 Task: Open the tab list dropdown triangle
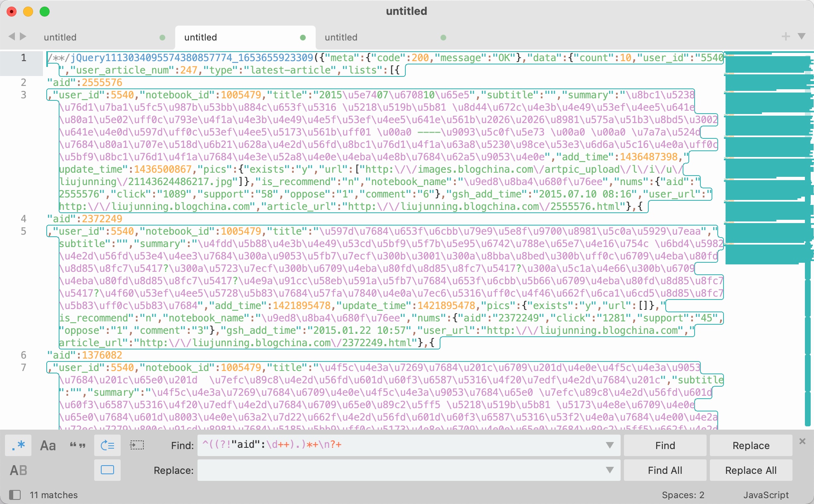802,37
